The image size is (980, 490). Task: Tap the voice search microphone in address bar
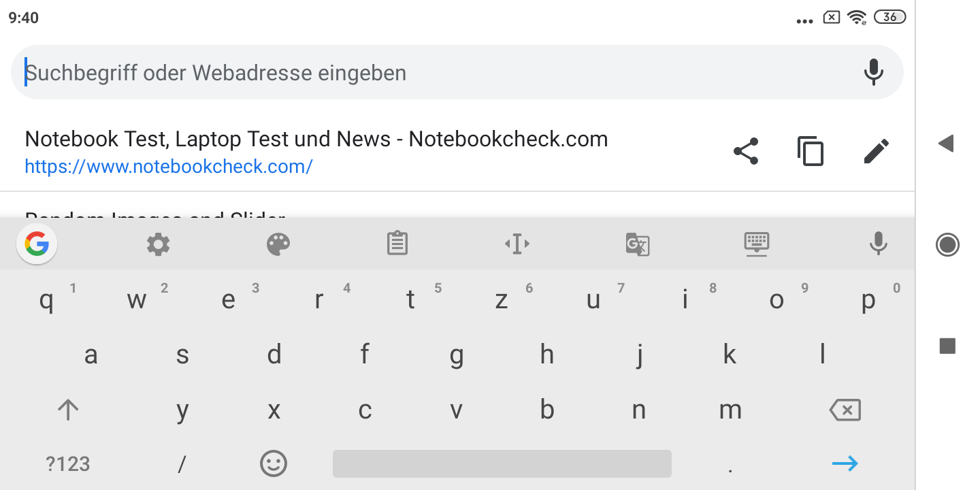tap(873, 72)
